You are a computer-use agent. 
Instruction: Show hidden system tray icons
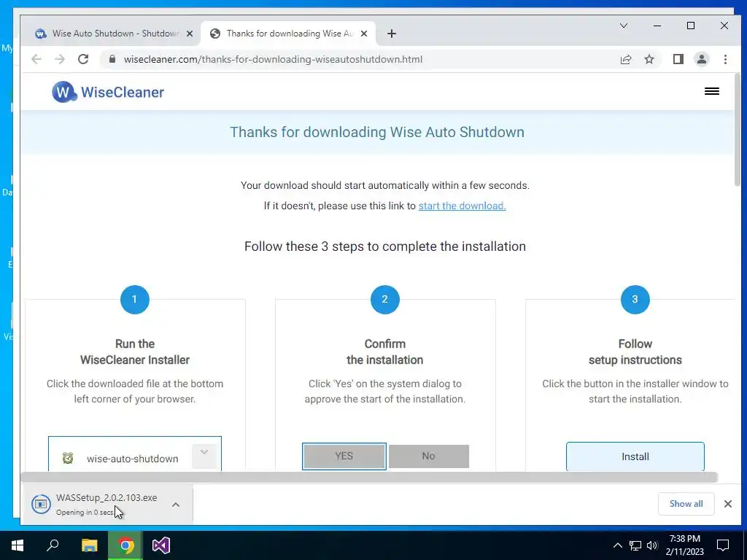coord(617,545)
